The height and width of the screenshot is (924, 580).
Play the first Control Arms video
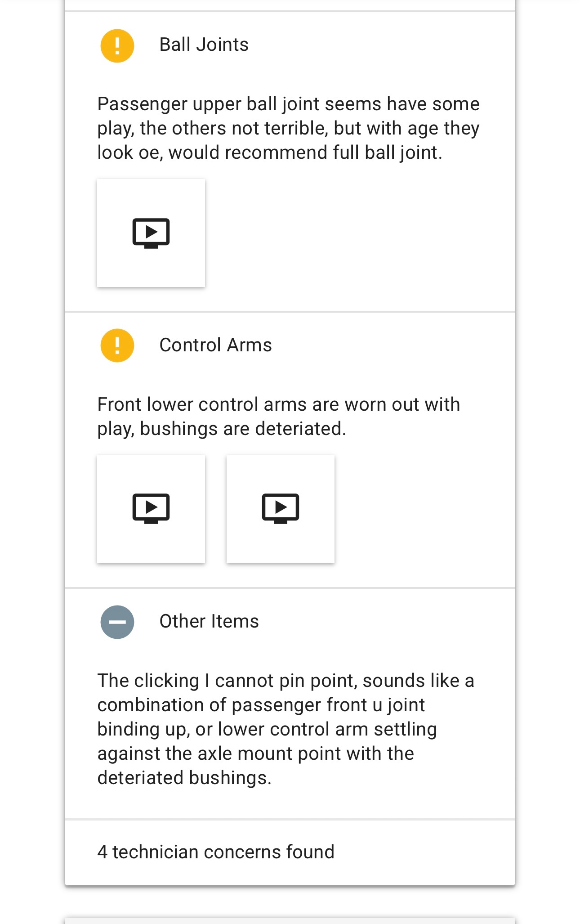(x=151, y=509)
